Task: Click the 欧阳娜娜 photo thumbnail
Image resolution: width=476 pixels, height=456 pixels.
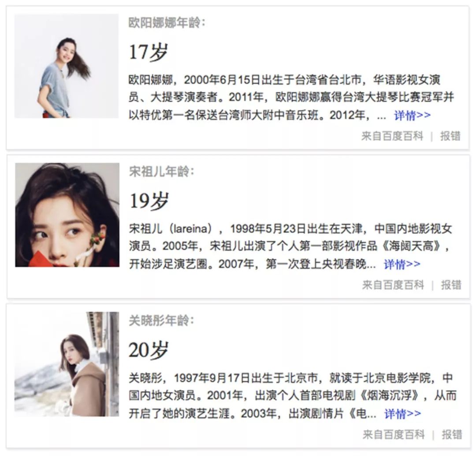Action: (67, 66)
